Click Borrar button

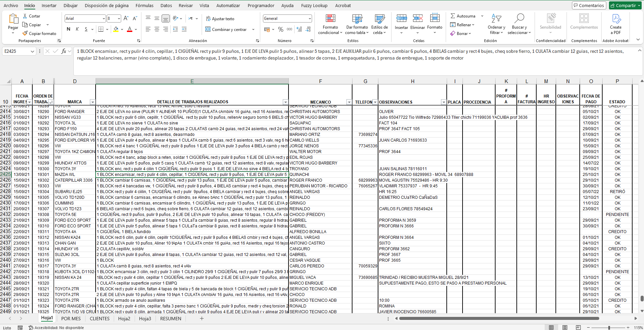click(x=460, y=33)
